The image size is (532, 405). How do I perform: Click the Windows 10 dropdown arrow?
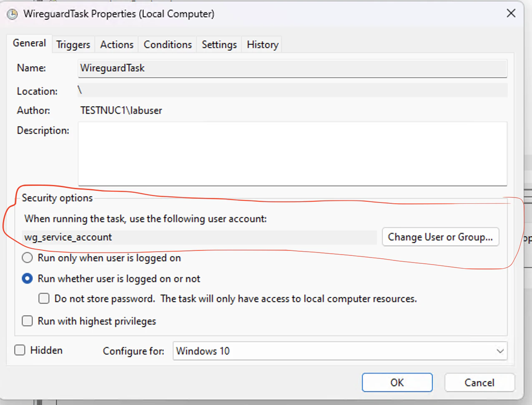tap(498, 351)
